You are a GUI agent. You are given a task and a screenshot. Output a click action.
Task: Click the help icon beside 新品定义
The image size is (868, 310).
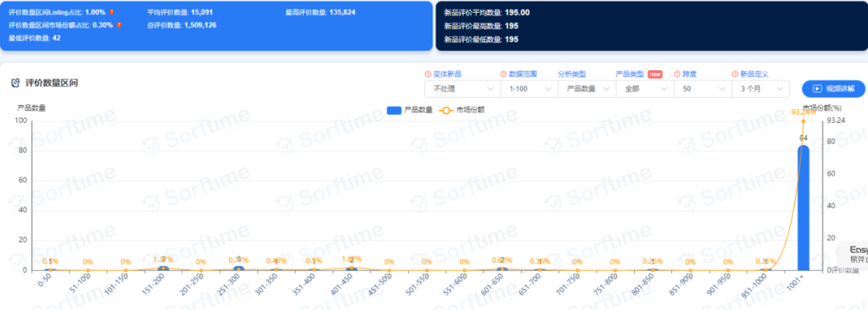[x=735, y=74]
